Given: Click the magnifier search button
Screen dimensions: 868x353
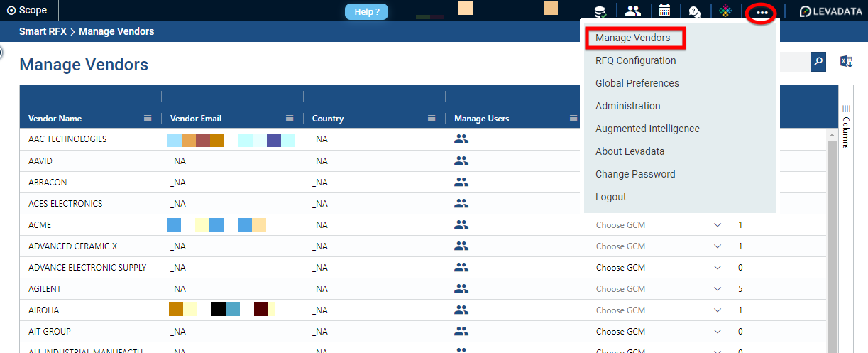Looking at the screenshot, I should [818, 62].
